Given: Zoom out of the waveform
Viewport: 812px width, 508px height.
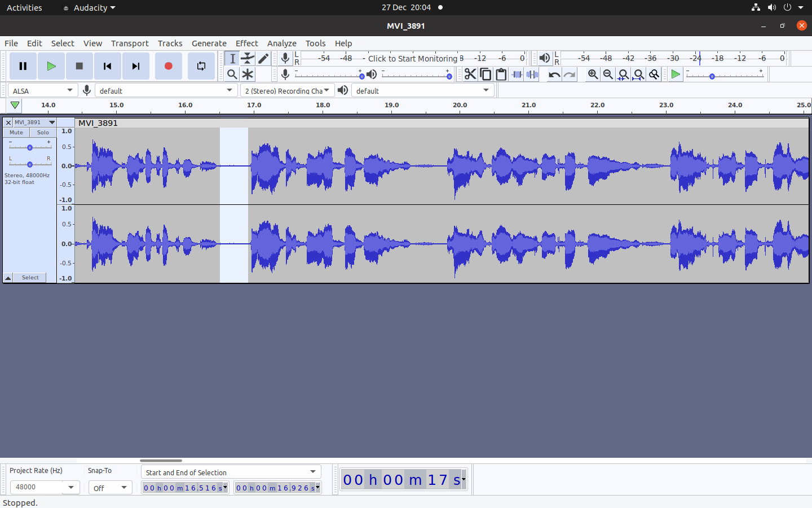Looking at the screenshot, I should coord(608,75).
